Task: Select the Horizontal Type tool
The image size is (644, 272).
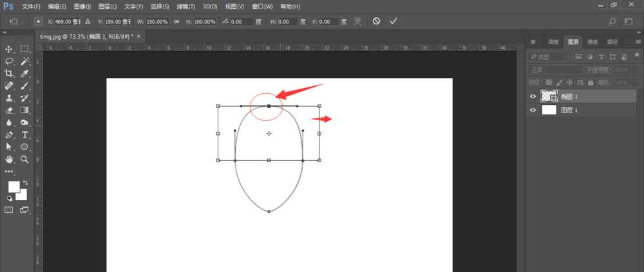Action: click(25, 134)
